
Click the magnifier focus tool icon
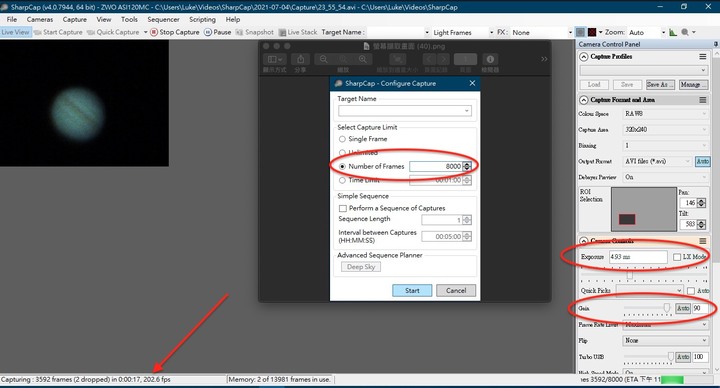(685, 32)
